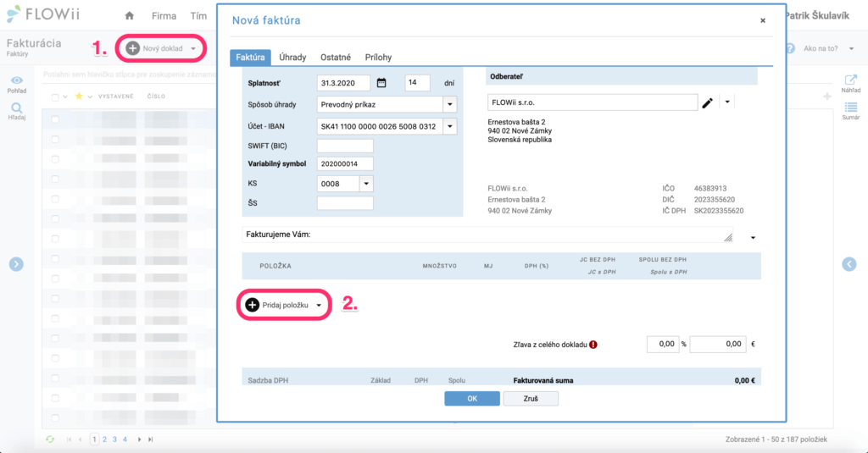Click the ČÍSLO column header
Image resolution: width=868 pixels, height=453 pixels.
pyautogui.click(x=156, y=97)
